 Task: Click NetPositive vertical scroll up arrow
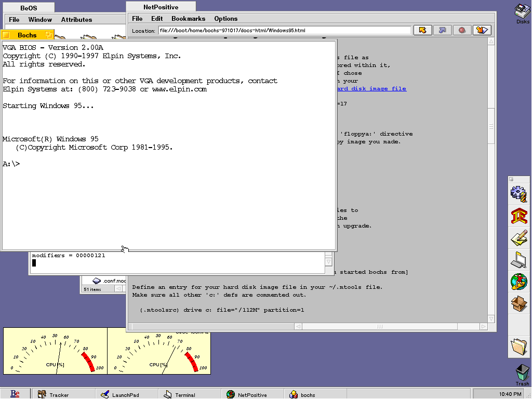tap(491, 42)
